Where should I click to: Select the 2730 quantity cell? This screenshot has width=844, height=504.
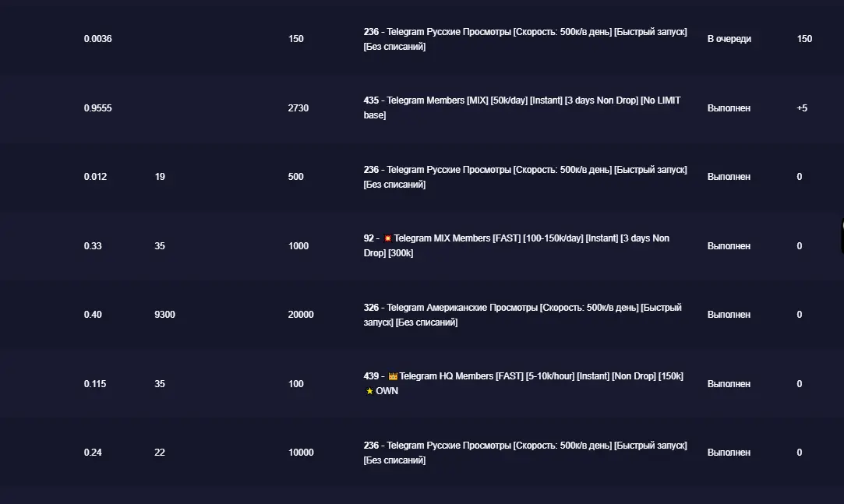pos(298,108)
